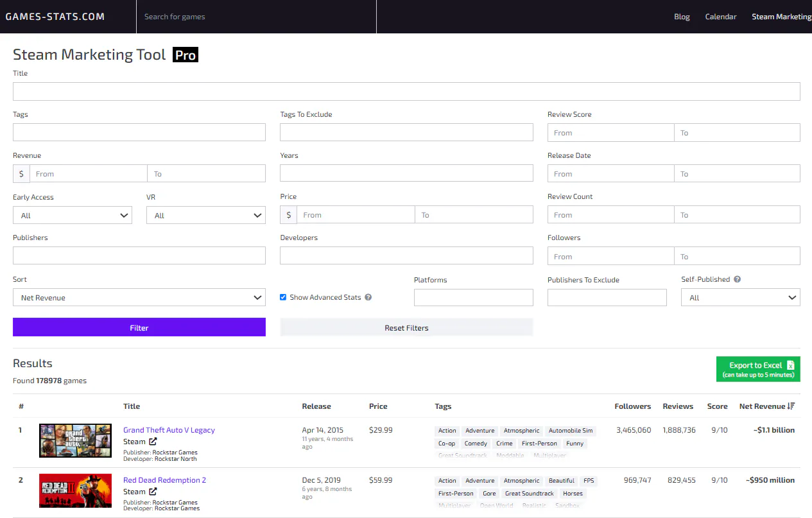Click the Revenue dollar sign icon
The height and width of the screenshot is (518, 812).
pyautogui.click(x=21, y=173)
